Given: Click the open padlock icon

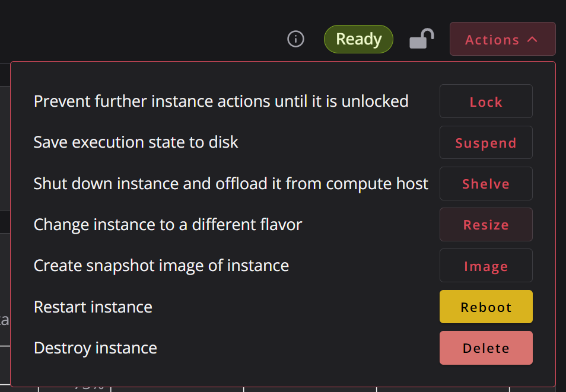Looking at the screenshot, I should 421,39.
